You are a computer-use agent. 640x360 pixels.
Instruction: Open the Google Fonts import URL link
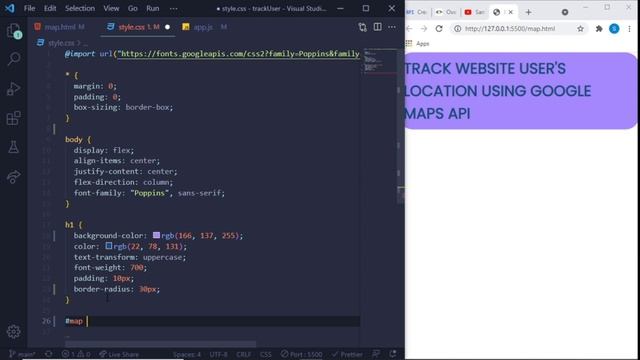(x=238, y=54)
